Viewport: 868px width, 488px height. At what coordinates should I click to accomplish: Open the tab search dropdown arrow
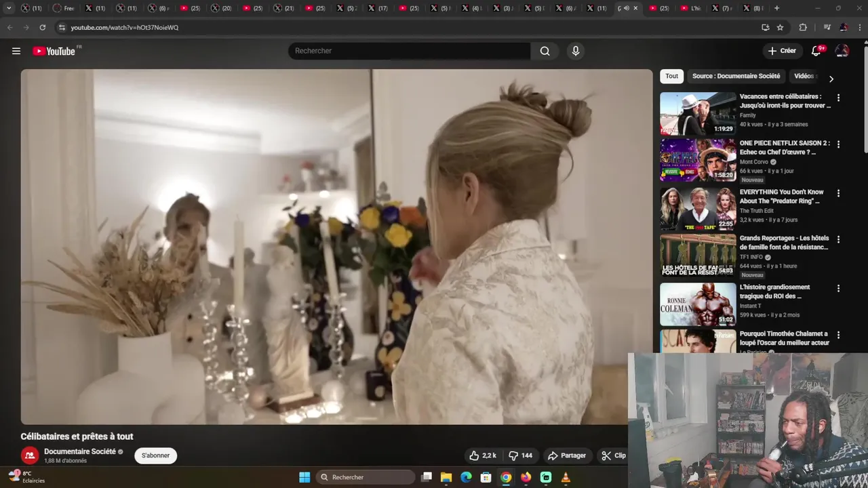[x=9, y=8]
